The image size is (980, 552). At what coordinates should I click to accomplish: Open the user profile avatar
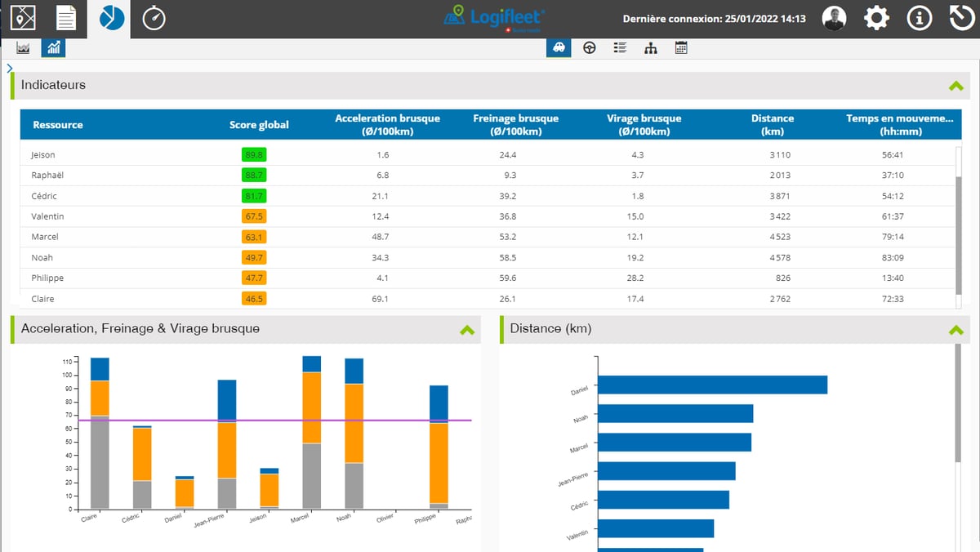pos(834,17)
